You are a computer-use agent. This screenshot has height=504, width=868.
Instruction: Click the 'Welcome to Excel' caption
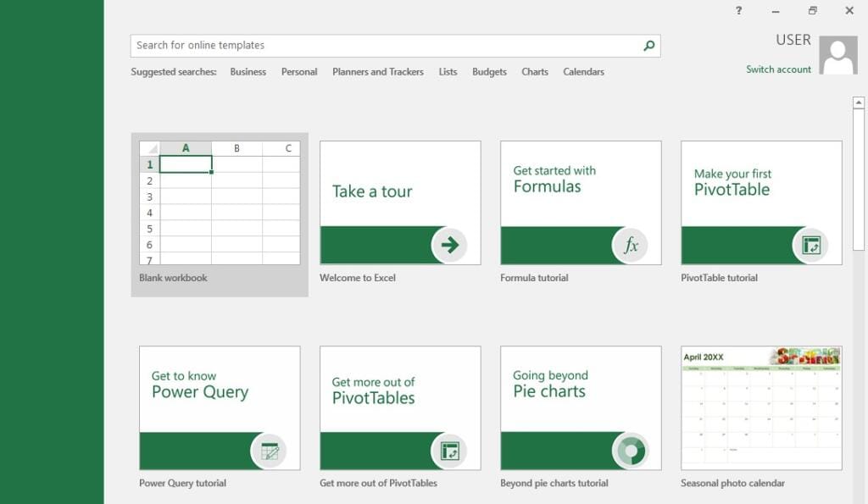(358, 278)
